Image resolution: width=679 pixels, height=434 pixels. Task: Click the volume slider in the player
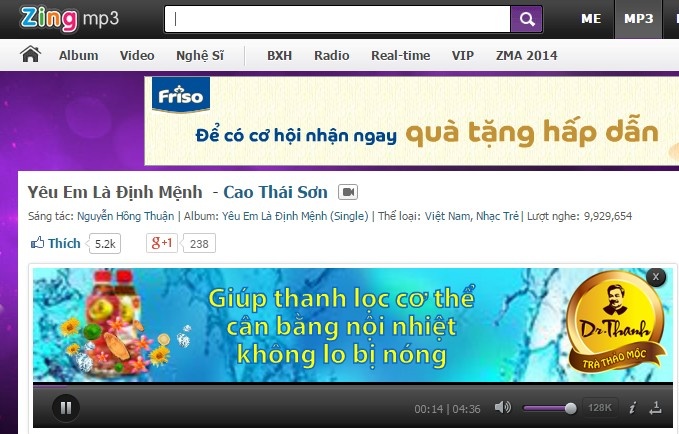coord(548,408)
